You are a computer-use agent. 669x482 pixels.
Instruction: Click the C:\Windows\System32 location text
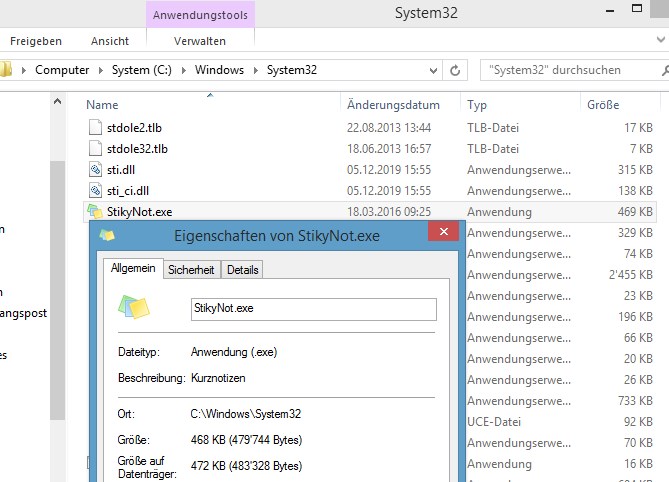point(246,414)
